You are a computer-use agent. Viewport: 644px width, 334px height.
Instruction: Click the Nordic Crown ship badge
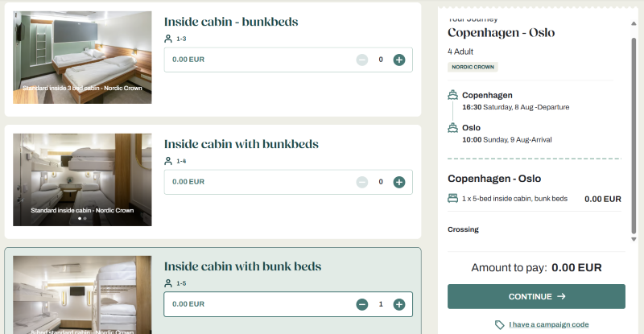[x=473, y=67]
